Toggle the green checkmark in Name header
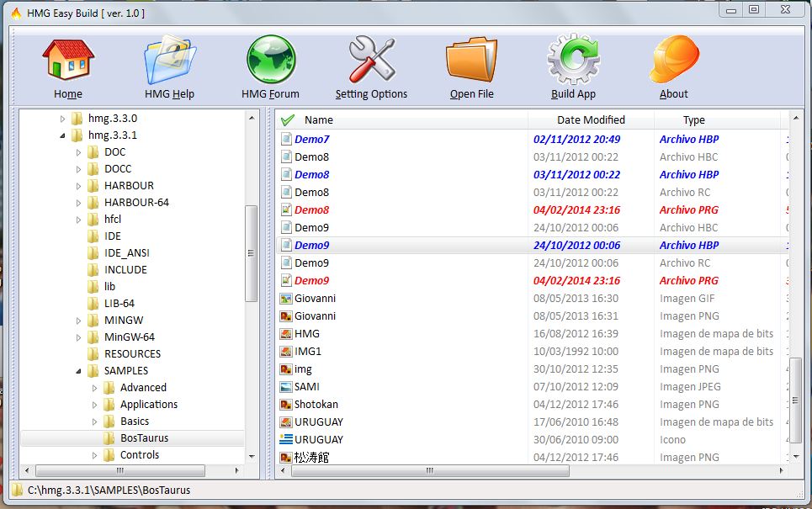812x509 pixels. click(x=288, y=120)
